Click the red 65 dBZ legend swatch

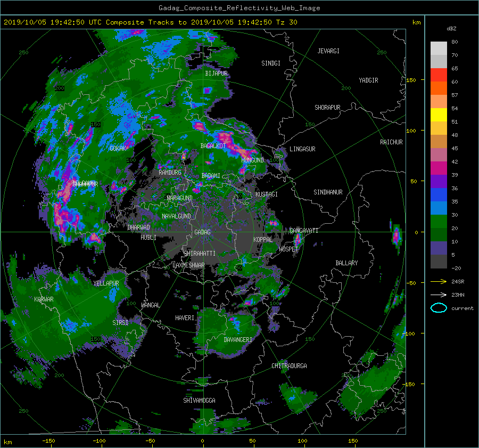point(439,75)
